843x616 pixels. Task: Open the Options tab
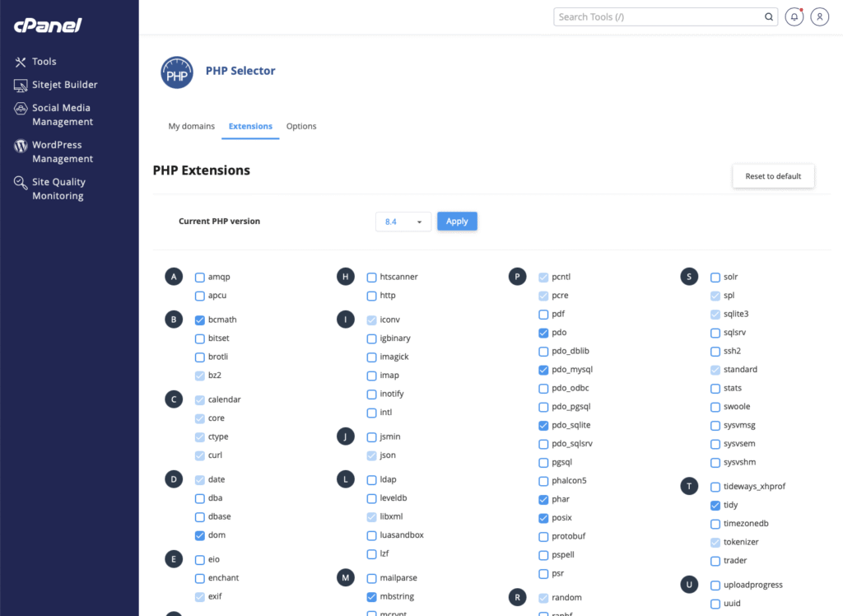click(x=301, y=127)
